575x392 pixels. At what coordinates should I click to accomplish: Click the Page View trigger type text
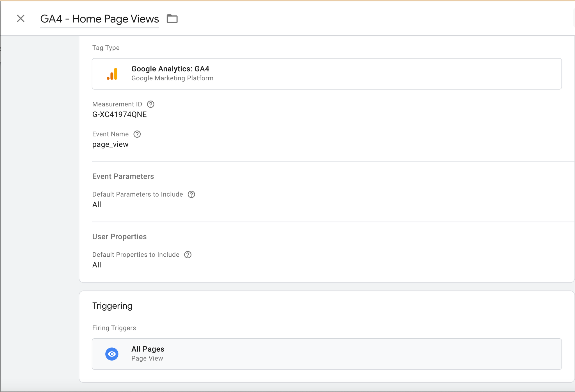point(147,358)
